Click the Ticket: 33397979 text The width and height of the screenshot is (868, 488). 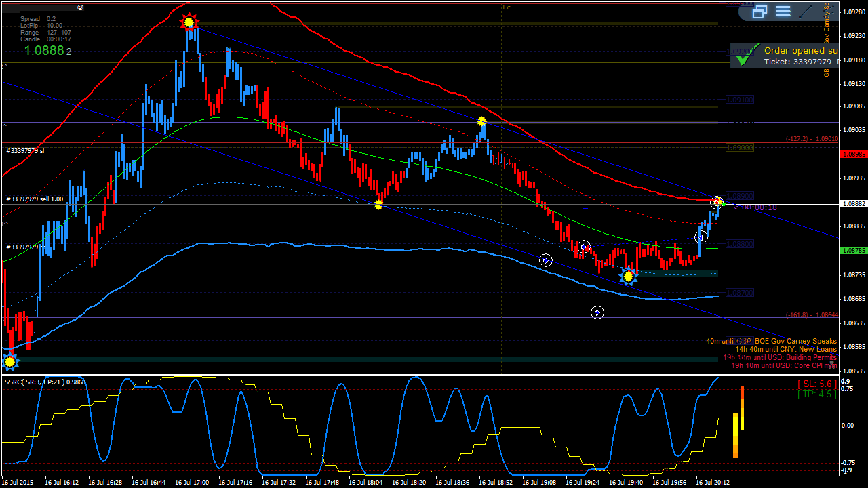pos(797,62)
